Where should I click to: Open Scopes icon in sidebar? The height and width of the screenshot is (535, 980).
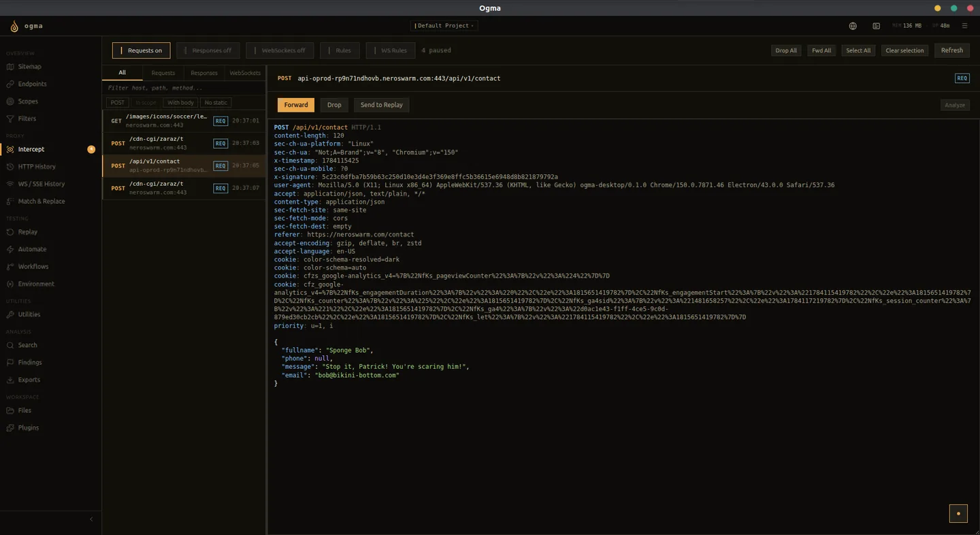10,101
